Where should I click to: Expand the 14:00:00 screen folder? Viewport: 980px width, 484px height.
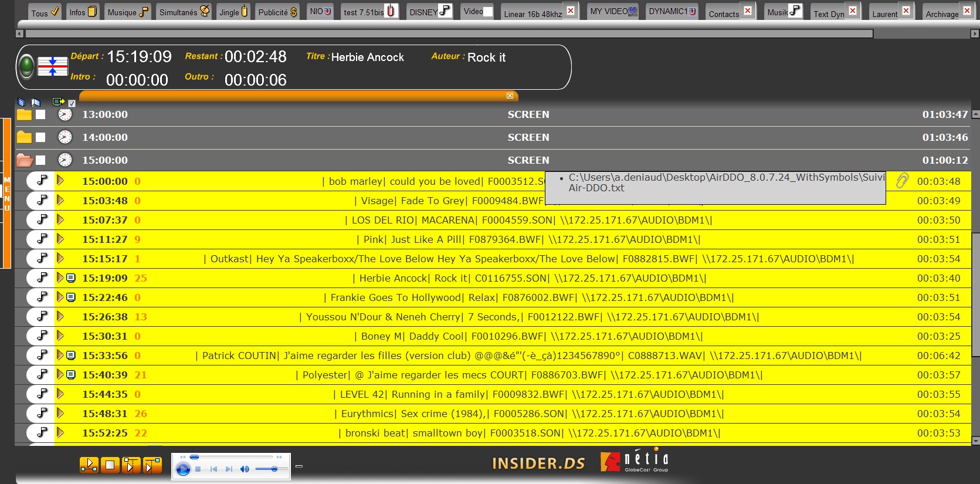click(24, 137)
